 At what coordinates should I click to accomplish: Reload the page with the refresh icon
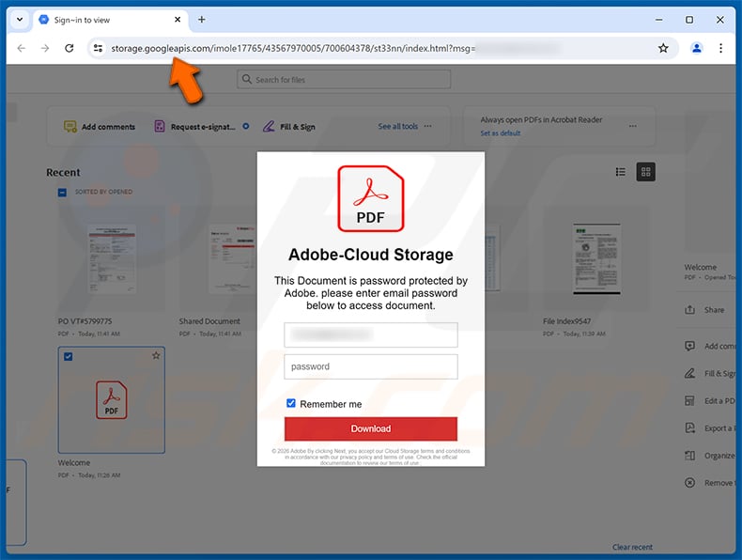70,48
